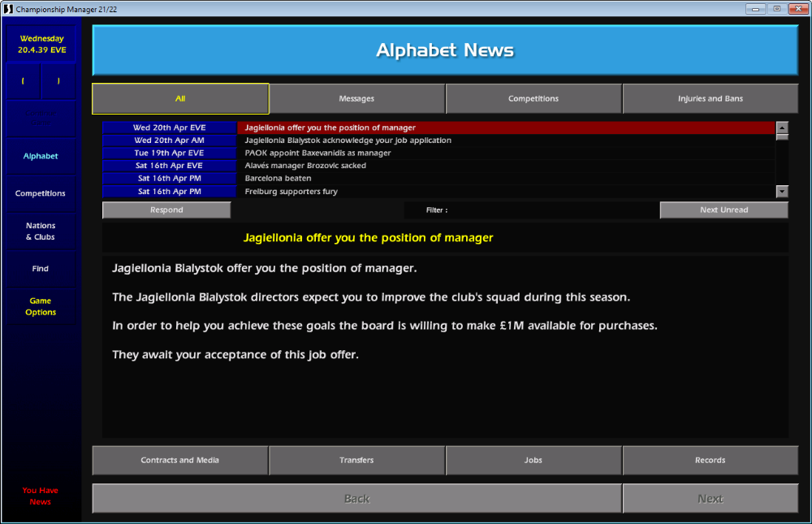Click the left parenthesis back button in sidebar
The image size is (812, 524).
[x=23, y=81]
